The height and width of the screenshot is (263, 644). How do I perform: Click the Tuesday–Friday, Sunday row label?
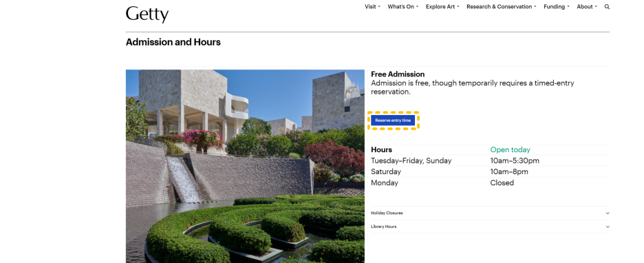411,160
